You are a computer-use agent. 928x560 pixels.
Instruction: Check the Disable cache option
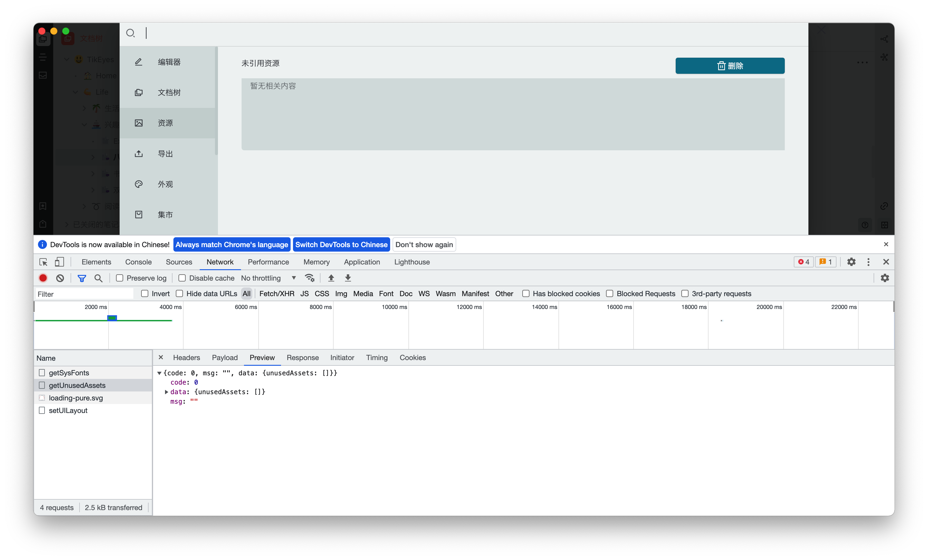182,278
